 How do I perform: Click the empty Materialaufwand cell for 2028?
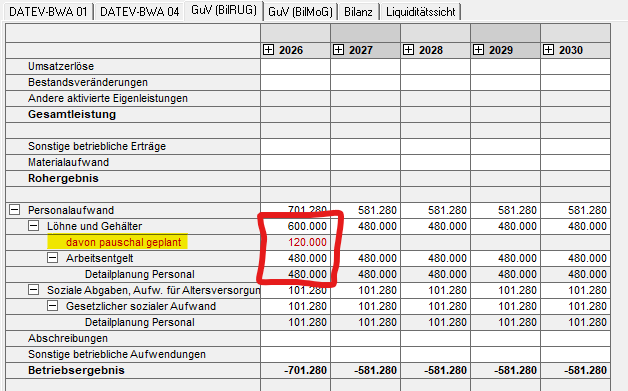[x=435, y=162]
